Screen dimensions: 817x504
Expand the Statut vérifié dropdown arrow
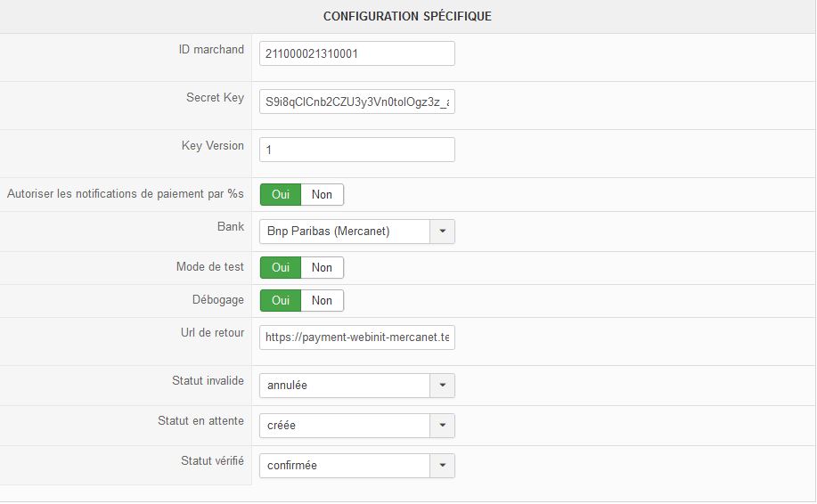(443, 466)
